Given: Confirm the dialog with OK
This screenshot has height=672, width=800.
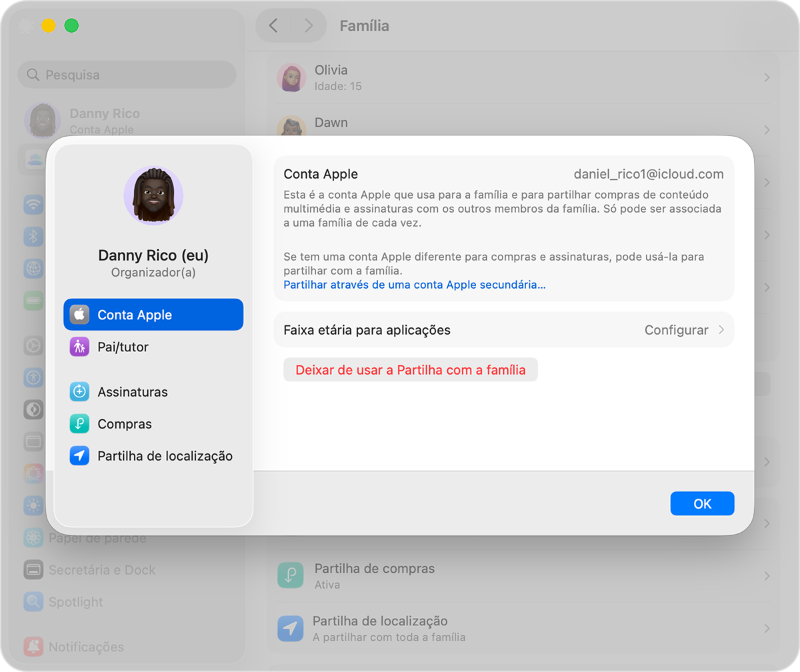Looking at the screenshot, I should point(701,503).
